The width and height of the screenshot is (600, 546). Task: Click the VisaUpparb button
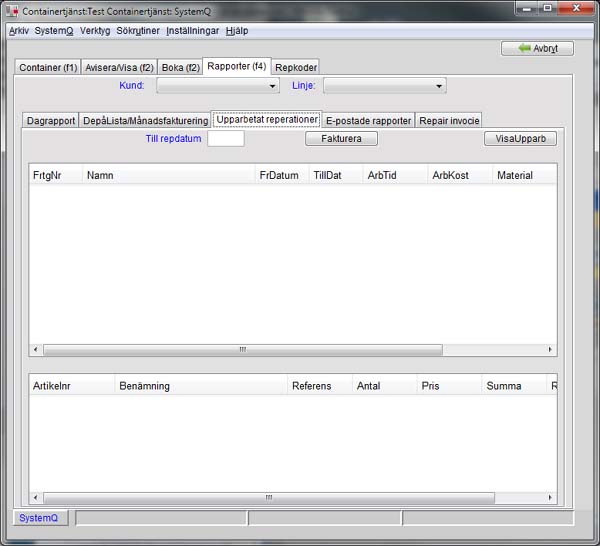pos(520,139)
